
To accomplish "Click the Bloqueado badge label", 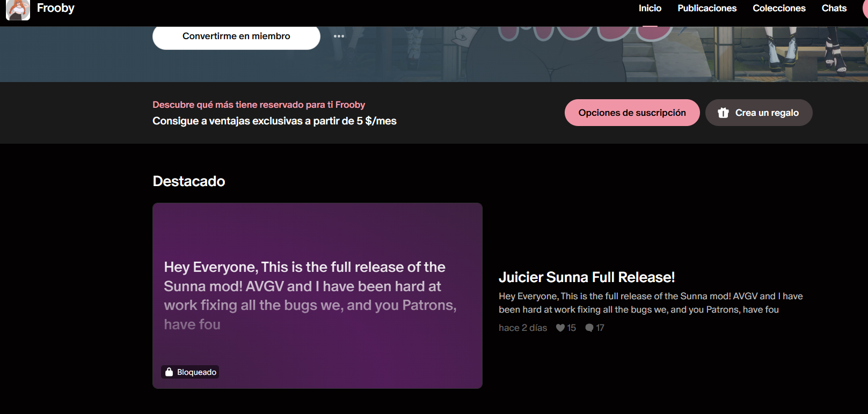I will click(x=196, y=372).
